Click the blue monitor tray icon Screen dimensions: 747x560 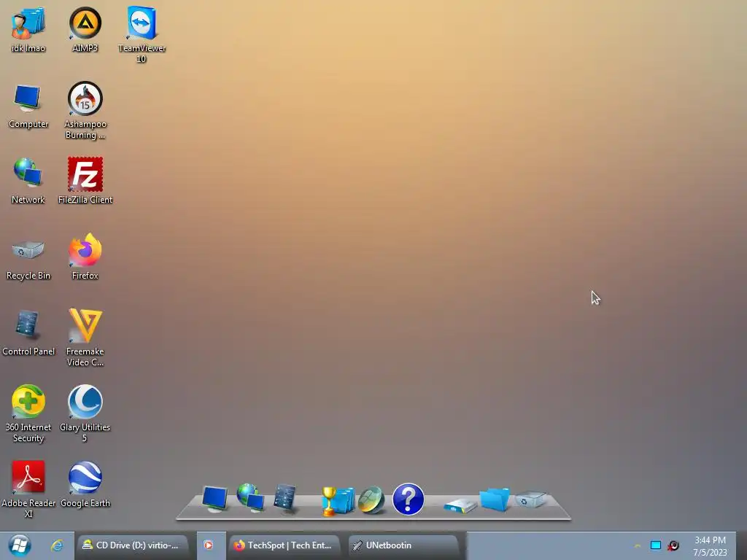(x=656, y=545)
